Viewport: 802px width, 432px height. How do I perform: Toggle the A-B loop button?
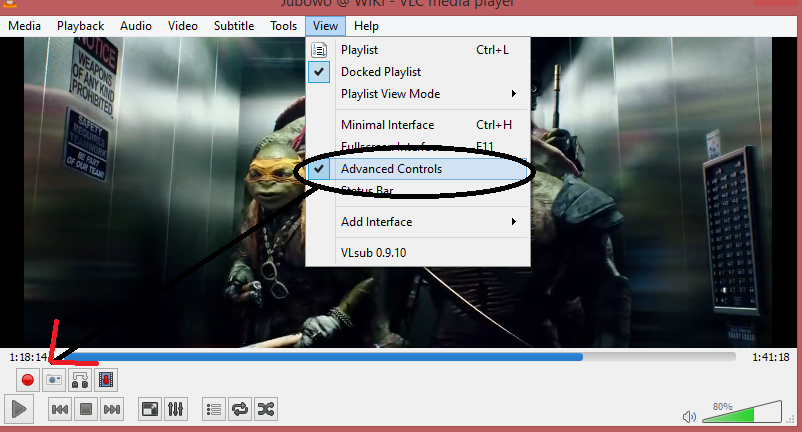(80, 380)
